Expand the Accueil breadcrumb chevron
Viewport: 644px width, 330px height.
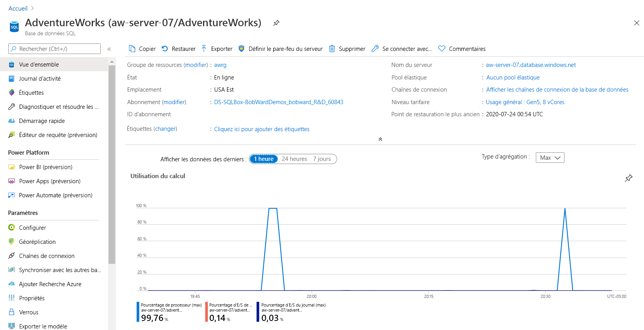coord(33,8)
